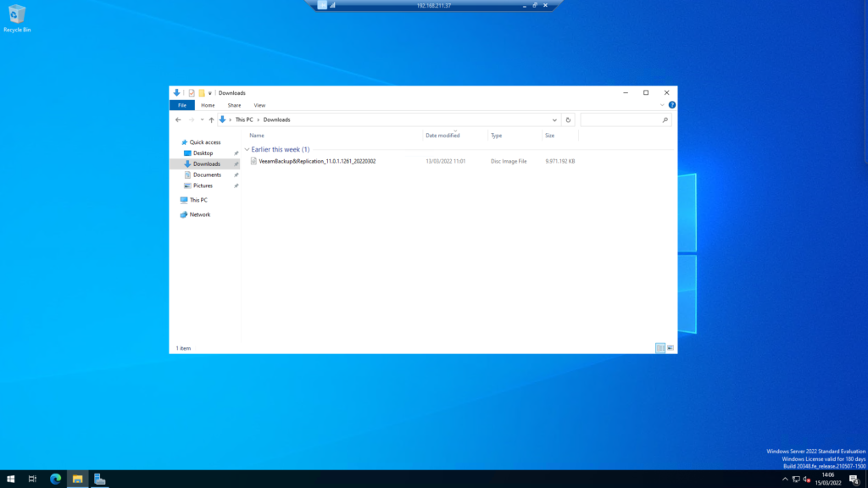Open the notification center icon

tap(854, 480)
